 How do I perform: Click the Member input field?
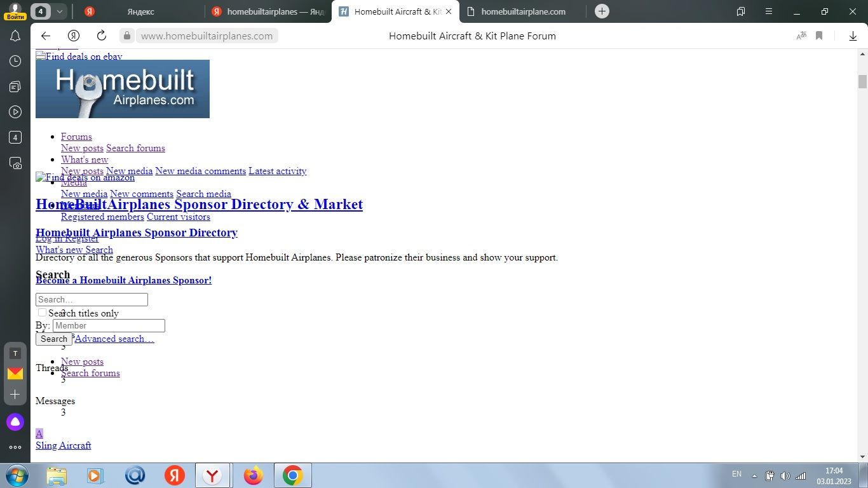[109, 326]
